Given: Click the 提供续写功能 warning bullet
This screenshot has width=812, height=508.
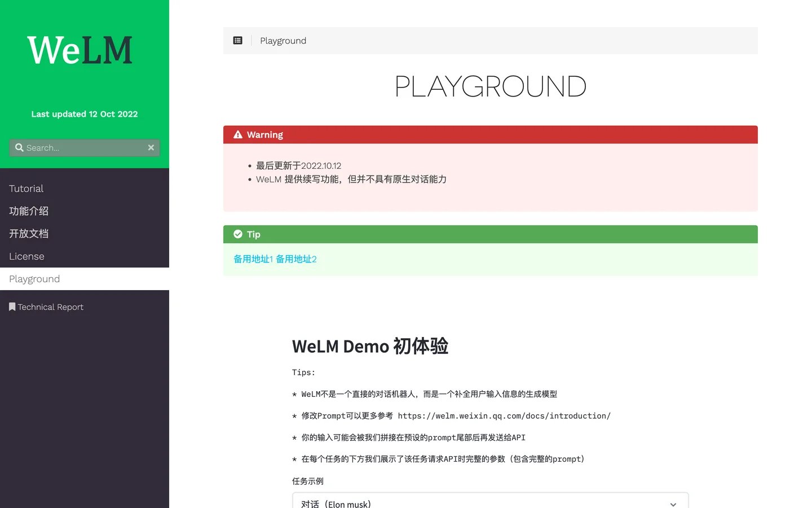Looking at the screenshot, I should (351, 179).
